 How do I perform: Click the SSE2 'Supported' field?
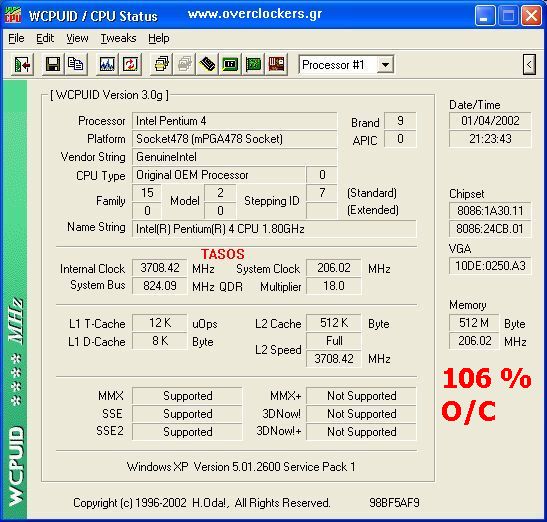187,432
